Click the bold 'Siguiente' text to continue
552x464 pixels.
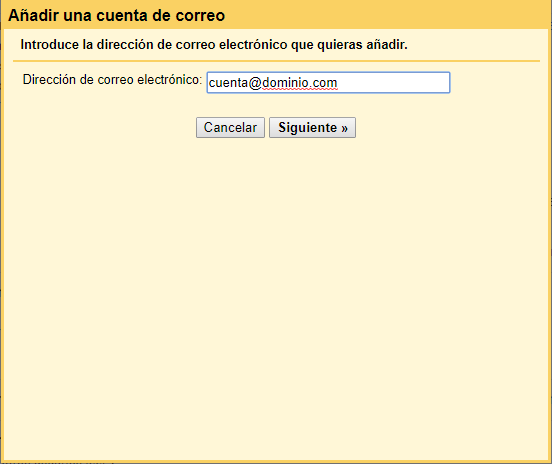[x=308, y=127]
